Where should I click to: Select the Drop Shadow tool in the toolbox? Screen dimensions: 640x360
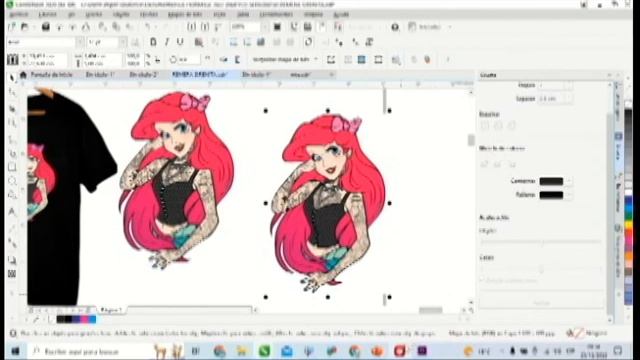(x=12, y=260)
